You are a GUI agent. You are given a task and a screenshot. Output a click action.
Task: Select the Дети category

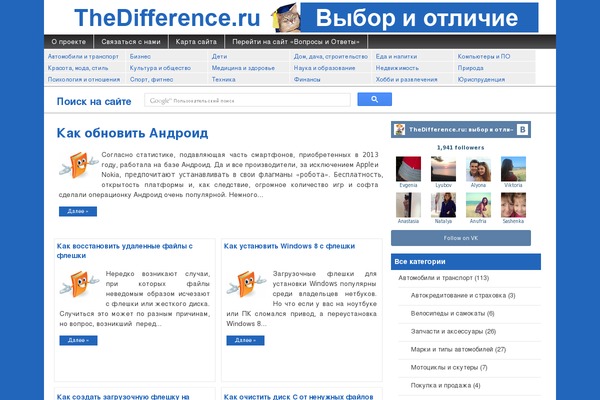pyautogui.click(x=219, y=56)
